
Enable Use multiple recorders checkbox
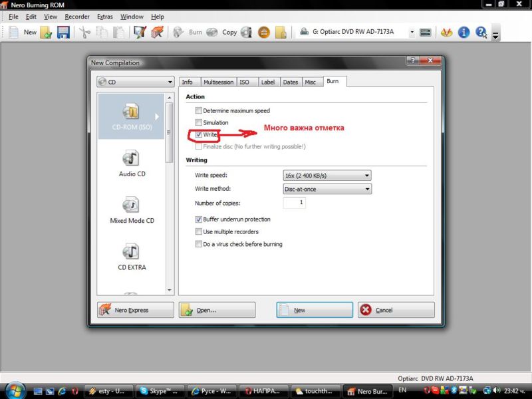(x=198, y=231)
